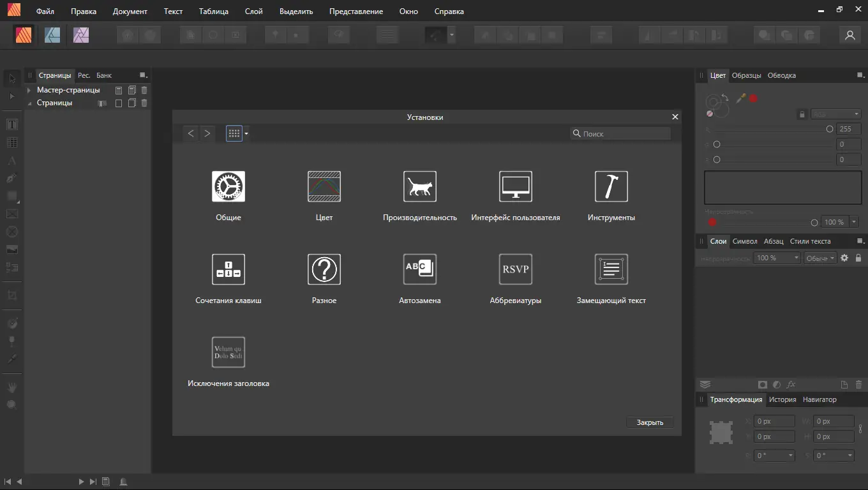The width and height of the screenshot is (868, 490).
Task: Select the Frame Text tool
Action: [12, 124]
